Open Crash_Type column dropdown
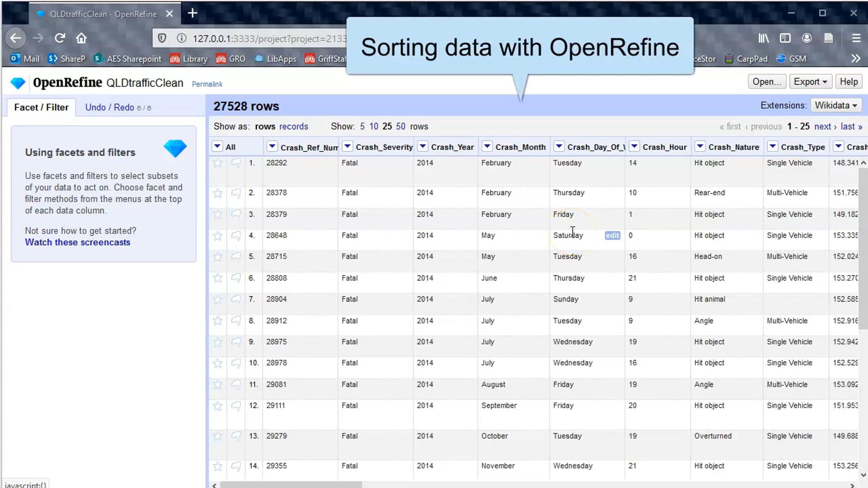868x488 pixels. (x=773, y=146)
